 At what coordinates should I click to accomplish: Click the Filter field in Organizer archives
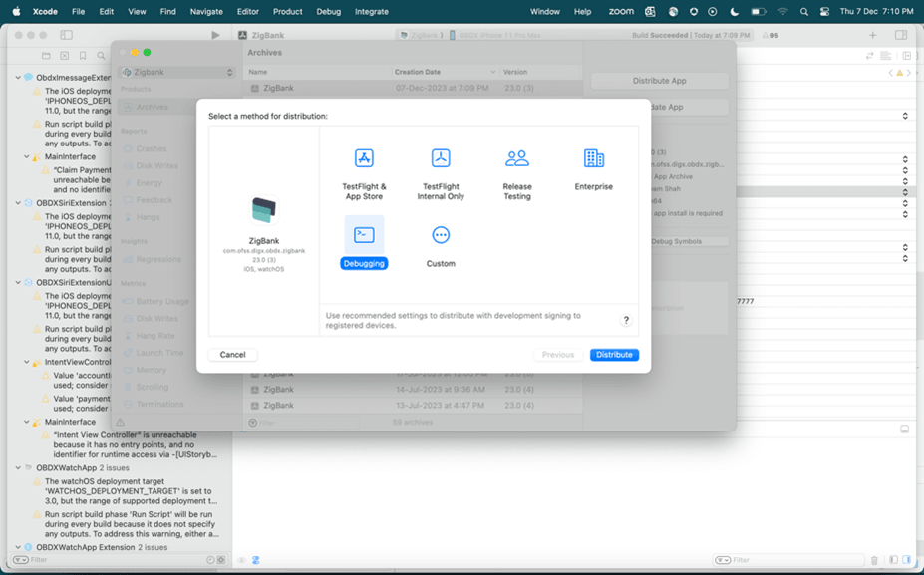click(303, 423)
